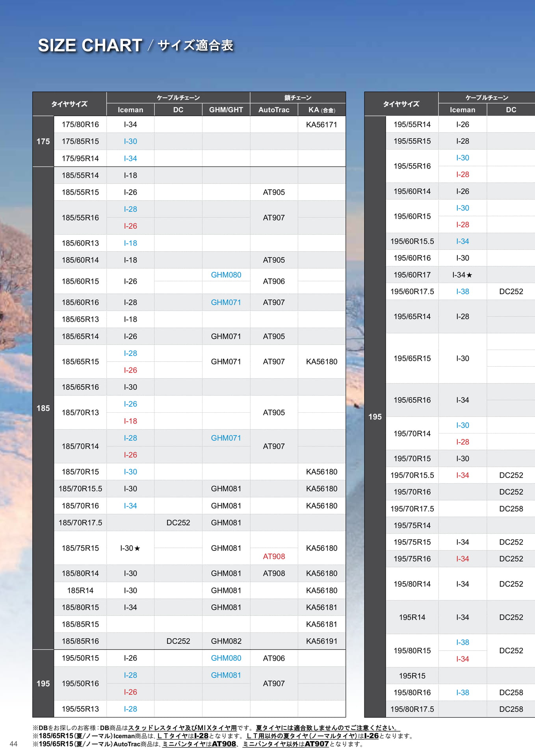Click red "I-18" in the 185/70R13 row
The width and height of the screenshot is (535, 756).
[130, 421]
